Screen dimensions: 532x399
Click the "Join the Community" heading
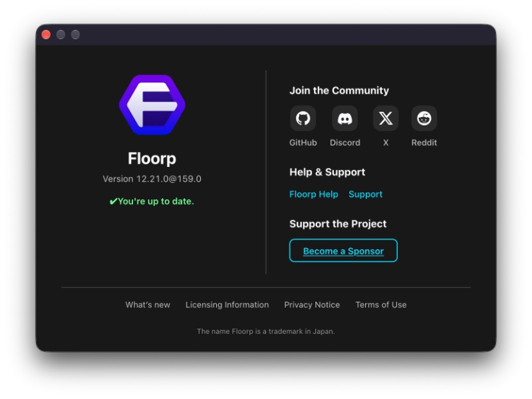339,90
